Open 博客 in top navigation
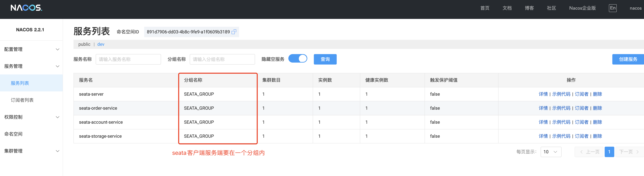The width and height of the screenshot is (644, 176). pyautogui.click(x=529, y=8)
